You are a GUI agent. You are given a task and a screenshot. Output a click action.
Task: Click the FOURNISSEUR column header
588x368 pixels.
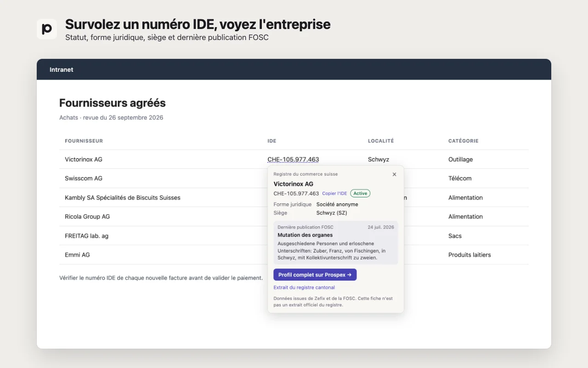(x=84, y=141)
